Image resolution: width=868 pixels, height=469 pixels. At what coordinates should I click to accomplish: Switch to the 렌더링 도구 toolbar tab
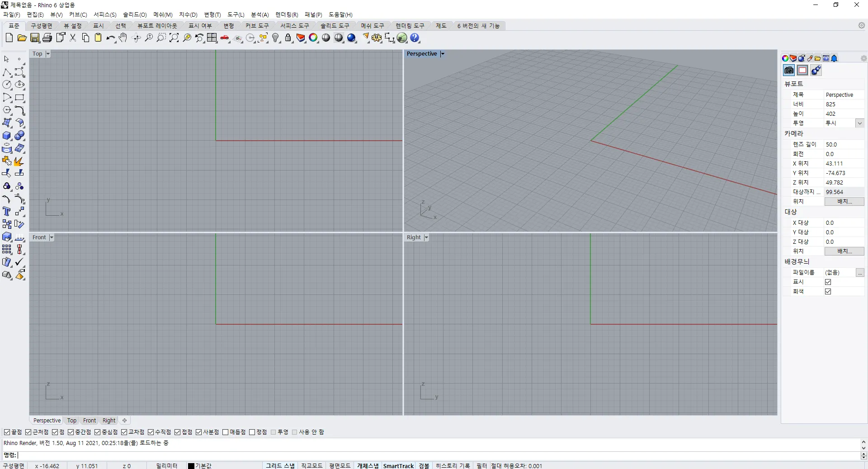[410, 26]
